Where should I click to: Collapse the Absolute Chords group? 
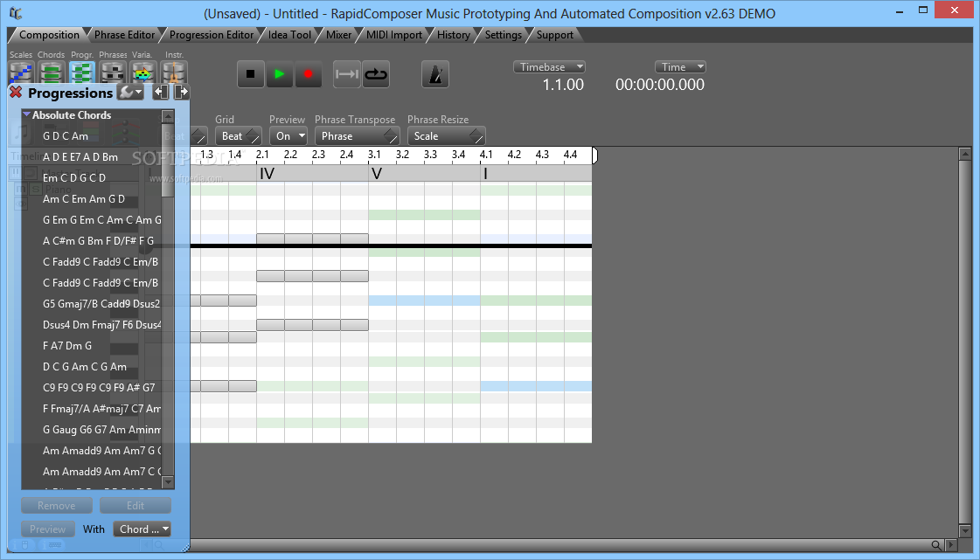pos(26,114)
